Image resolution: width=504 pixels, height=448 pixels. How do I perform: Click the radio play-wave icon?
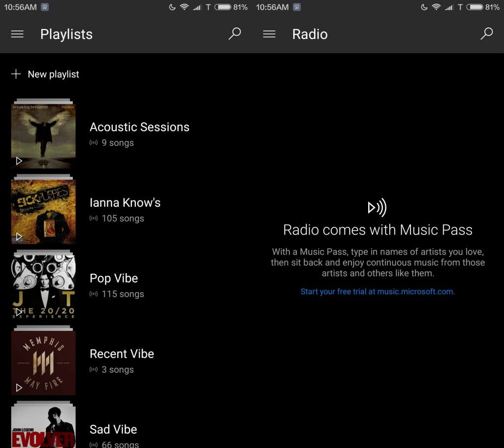pyautogui.click(x=378, y=207)
